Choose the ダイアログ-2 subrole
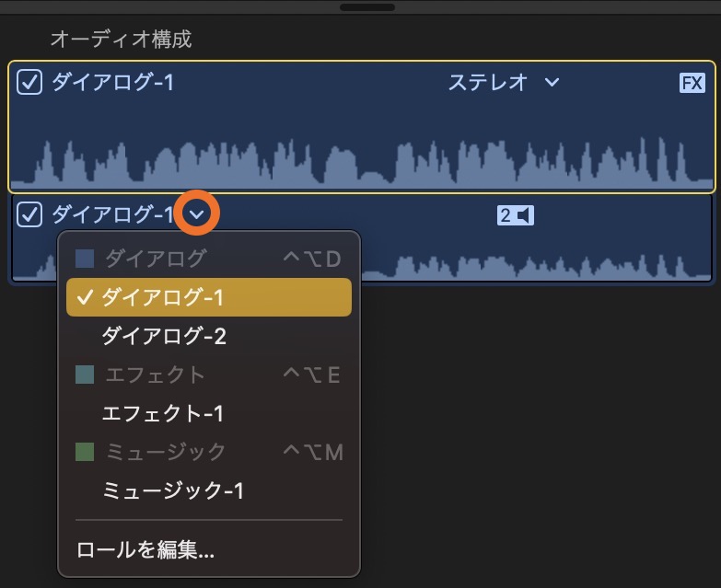 pos(209,336)
